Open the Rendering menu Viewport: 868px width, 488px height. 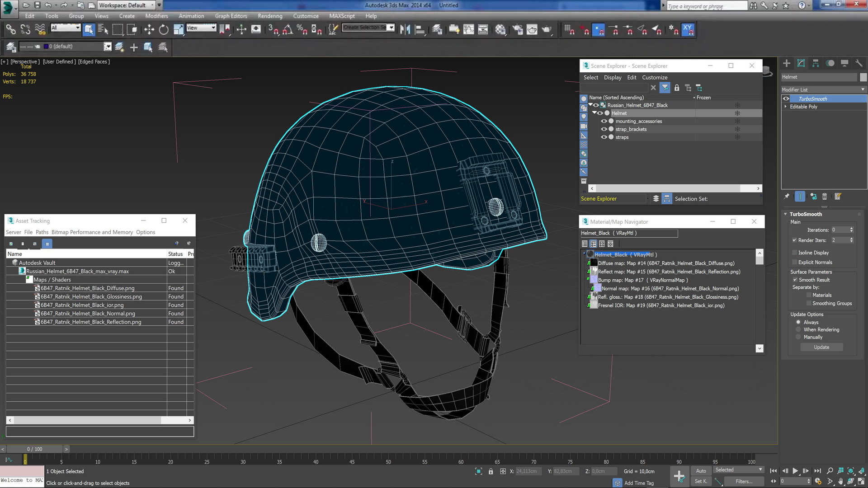pyautogui.click(x=270, y=16)
